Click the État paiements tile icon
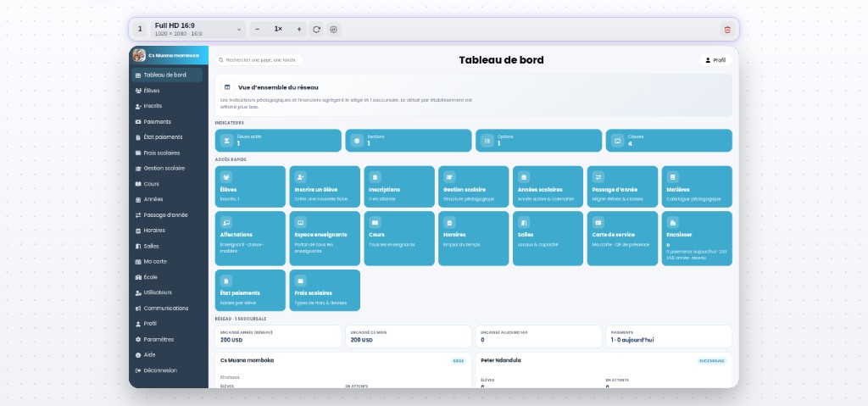868x406 pixels. pyautogui.click(x=225, y=281)
